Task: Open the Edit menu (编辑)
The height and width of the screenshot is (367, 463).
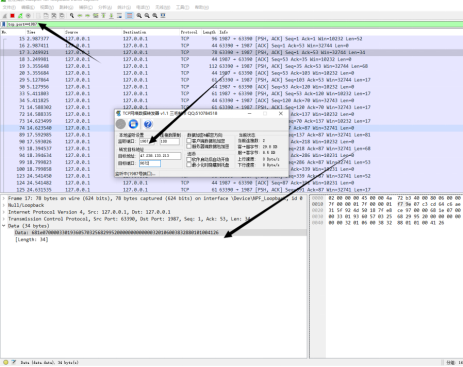Action: click(x=28, y=7)
